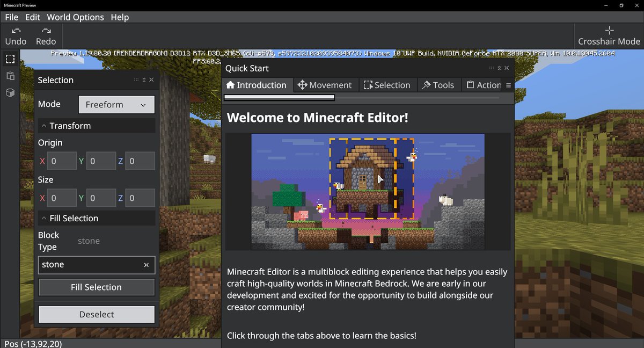644x348 pixels.
Task: Minimize the Minecraft Preview window
Action: coord(606,5)
